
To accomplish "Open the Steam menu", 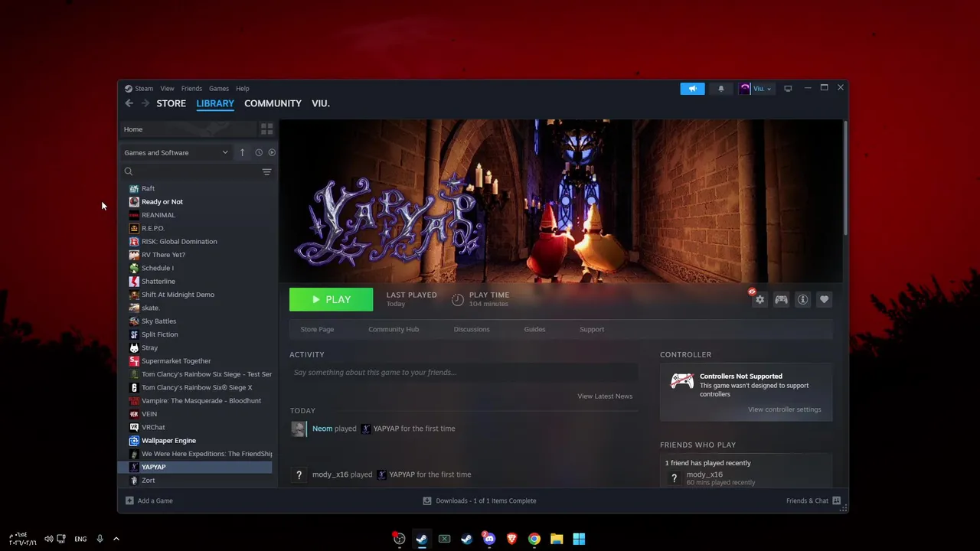I will coord(144,89).
